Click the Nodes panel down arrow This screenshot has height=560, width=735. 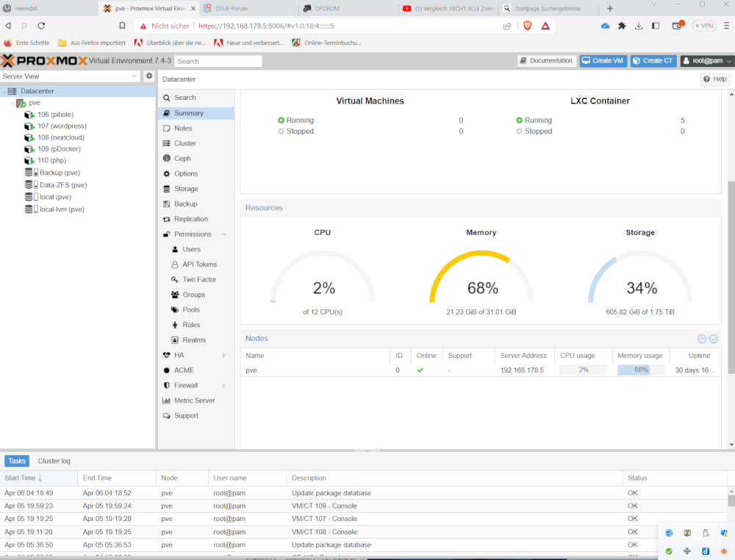[x=714, y=339]
